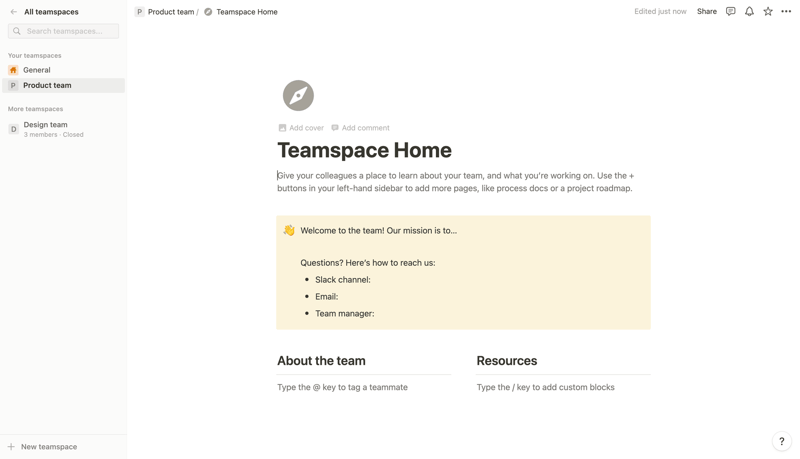
Task: Click the Team manager bullet
Action: pyautogui.click(x=344, y=314)
